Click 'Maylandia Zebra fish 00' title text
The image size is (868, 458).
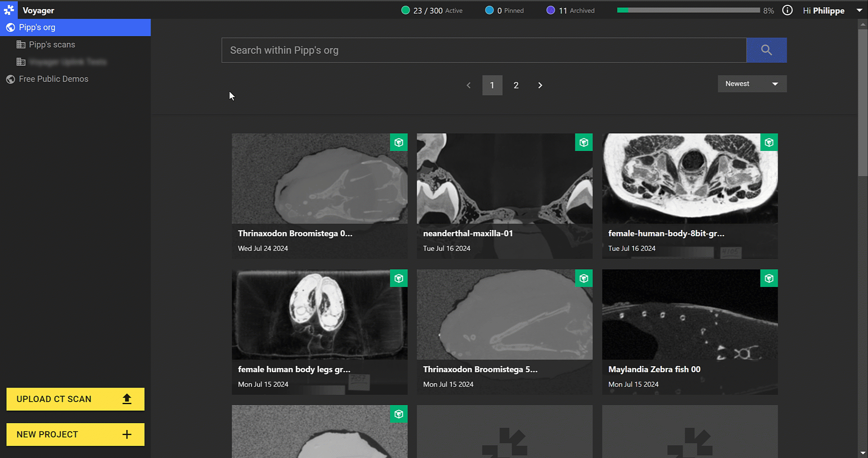point(654,369)
